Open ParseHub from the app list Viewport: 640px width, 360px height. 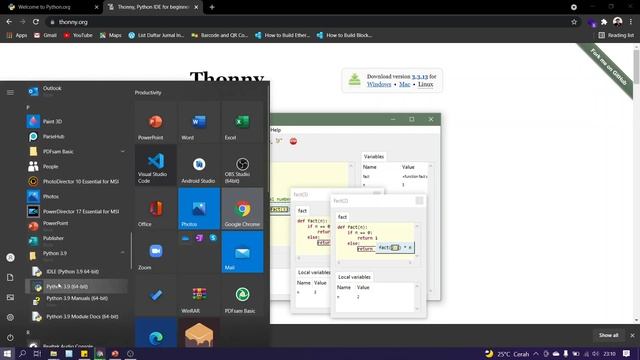tap(76, 136)
